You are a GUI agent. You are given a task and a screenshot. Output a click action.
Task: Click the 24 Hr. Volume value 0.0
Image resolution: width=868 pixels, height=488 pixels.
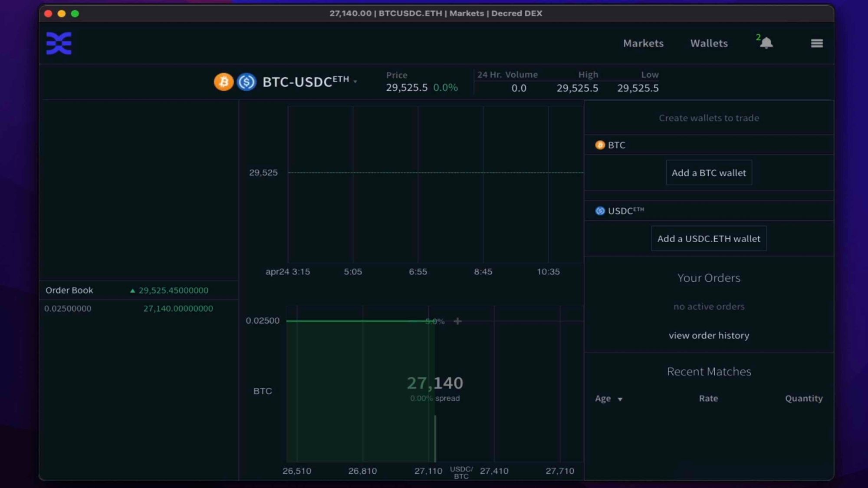519,88
